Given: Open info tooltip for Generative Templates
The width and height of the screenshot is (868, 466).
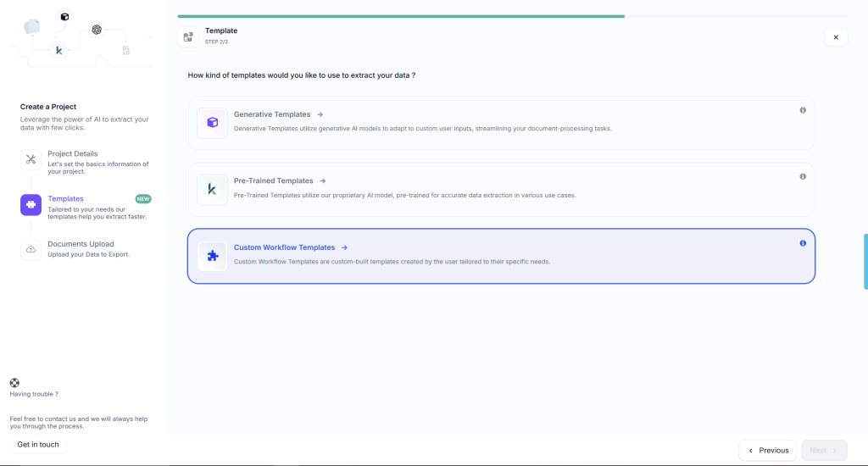Looking at the screenshot, I should (803, 110).
